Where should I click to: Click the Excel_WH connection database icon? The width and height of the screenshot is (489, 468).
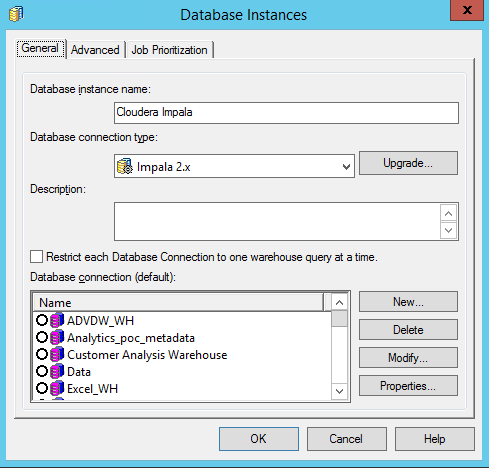[57, 388]
